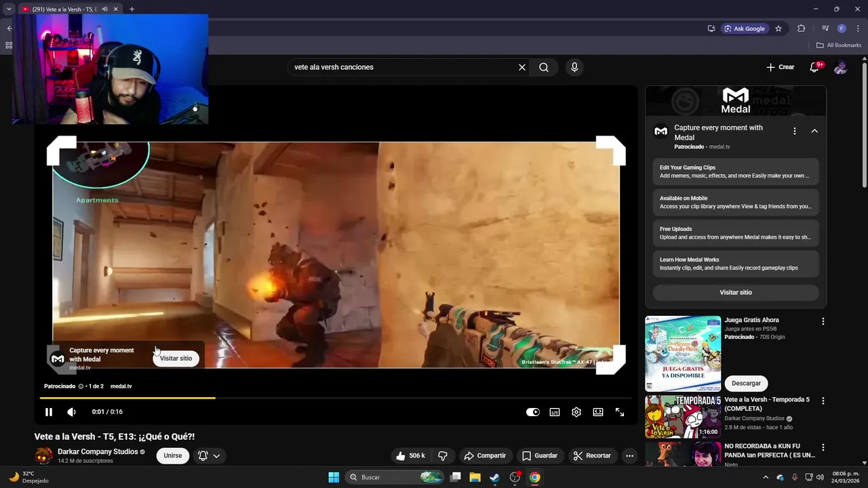This screenshot has height=488, width=868.
Task: Launch Steam from the taskbar
Action: 495,477
